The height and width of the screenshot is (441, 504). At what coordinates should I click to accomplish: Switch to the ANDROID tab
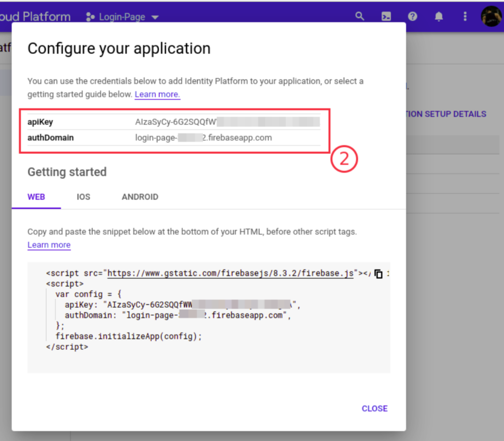pyautogui.click(x=140, y=197)
